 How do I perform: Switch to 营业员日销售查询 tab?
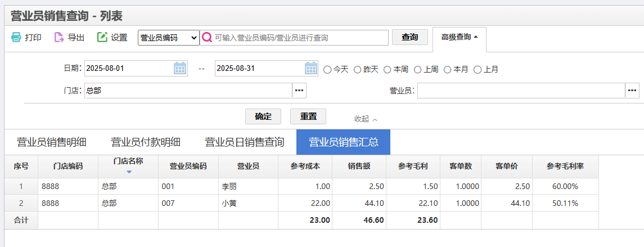pos(244,142)
